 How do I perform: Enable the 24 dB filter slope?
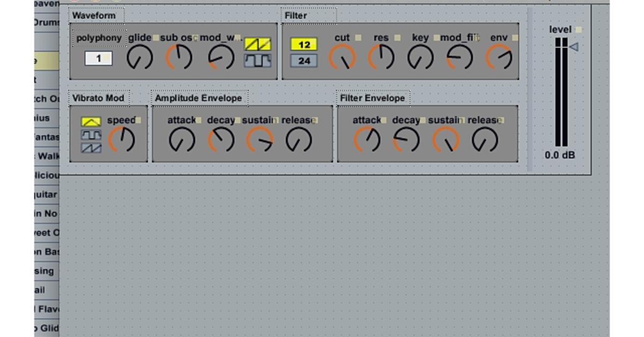point(304,61)
